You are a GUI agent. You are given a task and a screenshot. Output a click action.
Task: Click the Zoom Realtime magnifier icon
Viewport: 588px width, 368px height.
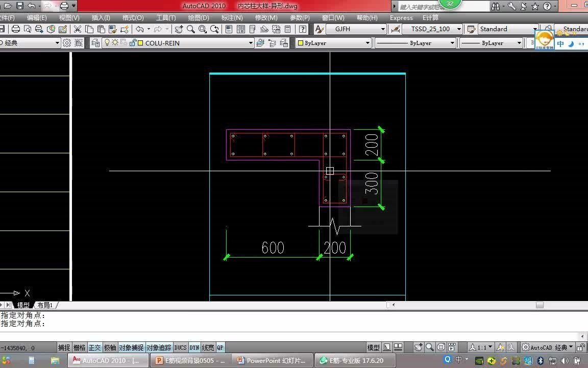191,29
